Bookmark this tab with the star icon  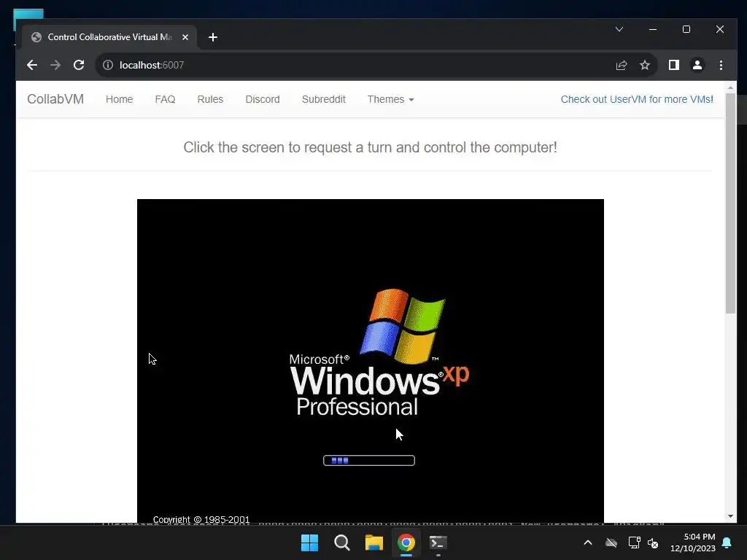click(645, 65)
